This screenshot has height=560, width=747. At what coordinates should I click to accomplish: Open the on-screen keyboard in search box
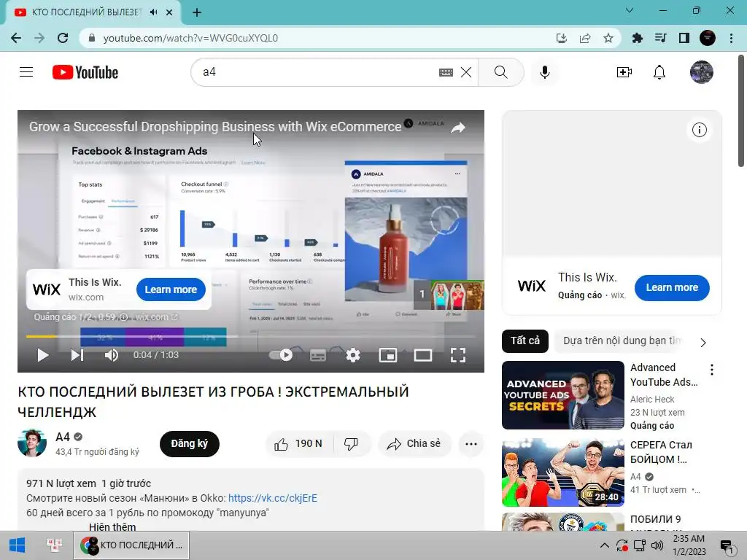(x=446, y=72)
